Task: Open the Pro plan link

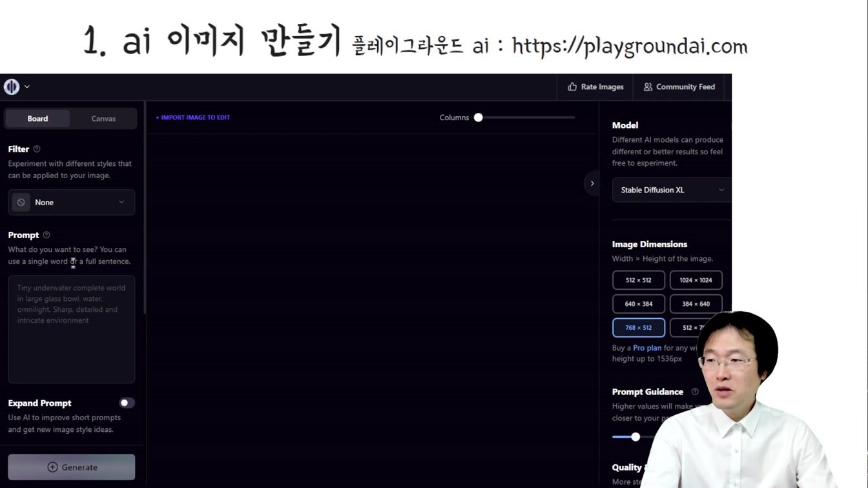Action: pos(647,348)
